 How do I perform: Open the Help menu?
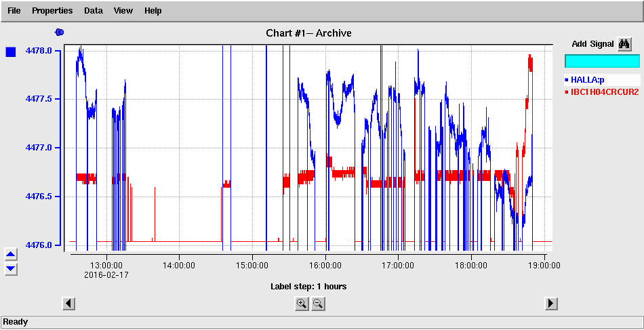(153, 11)
